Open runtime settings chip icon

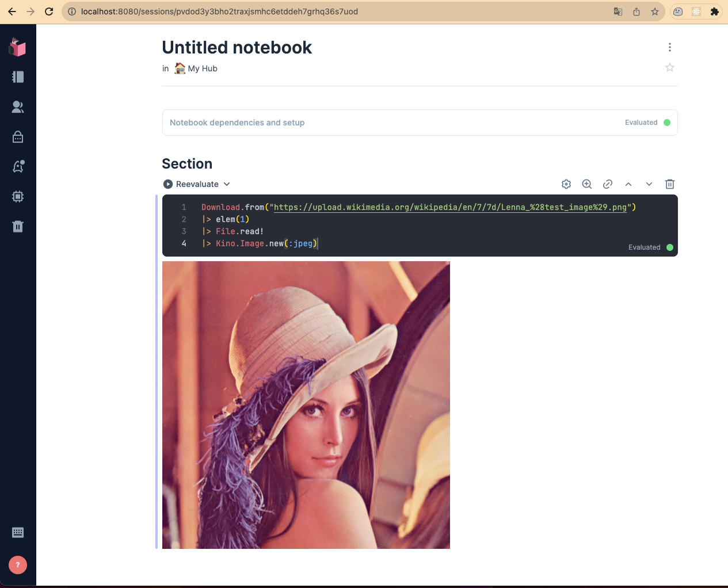coord(18,197)
